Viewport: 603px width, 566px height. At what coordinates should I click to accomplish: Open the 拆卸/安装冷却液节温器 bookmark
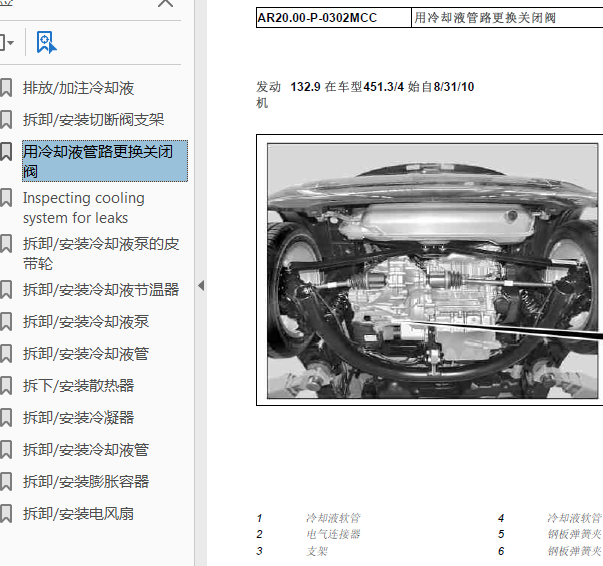pos(101,290)
